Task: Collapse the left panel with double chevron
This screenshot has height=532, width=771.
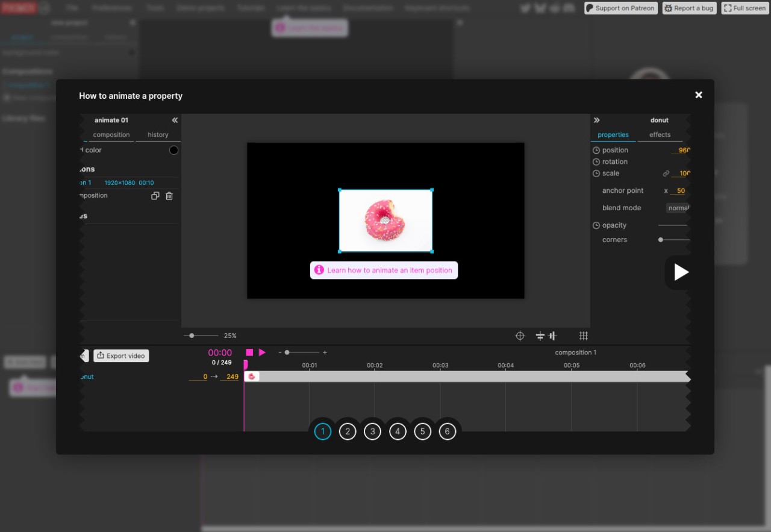Action: 175,120
